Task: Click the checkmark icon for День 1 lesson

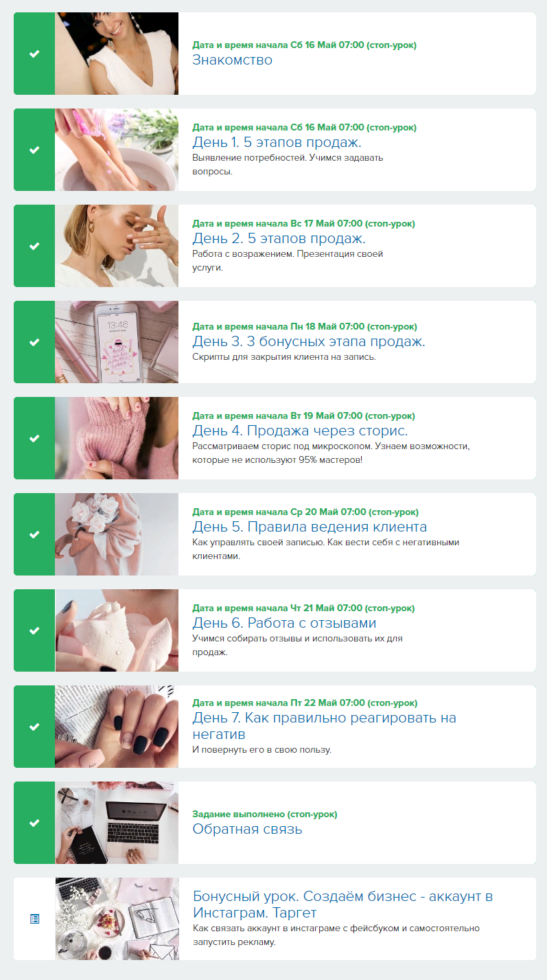Action: tap(34, 150)
